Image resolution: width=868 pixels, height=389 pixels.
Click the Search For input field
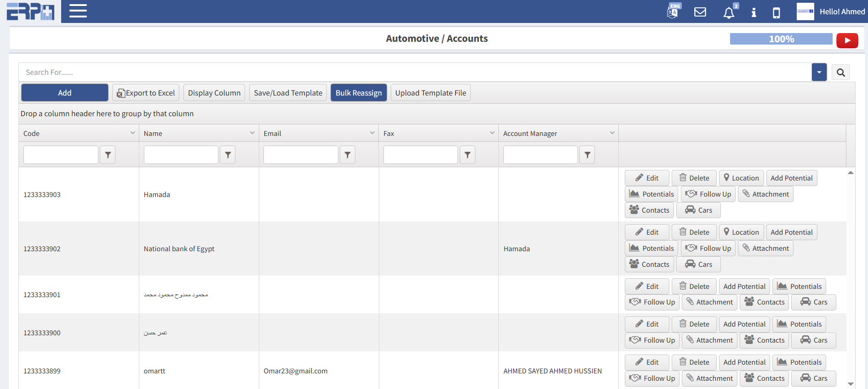(414, 73)
